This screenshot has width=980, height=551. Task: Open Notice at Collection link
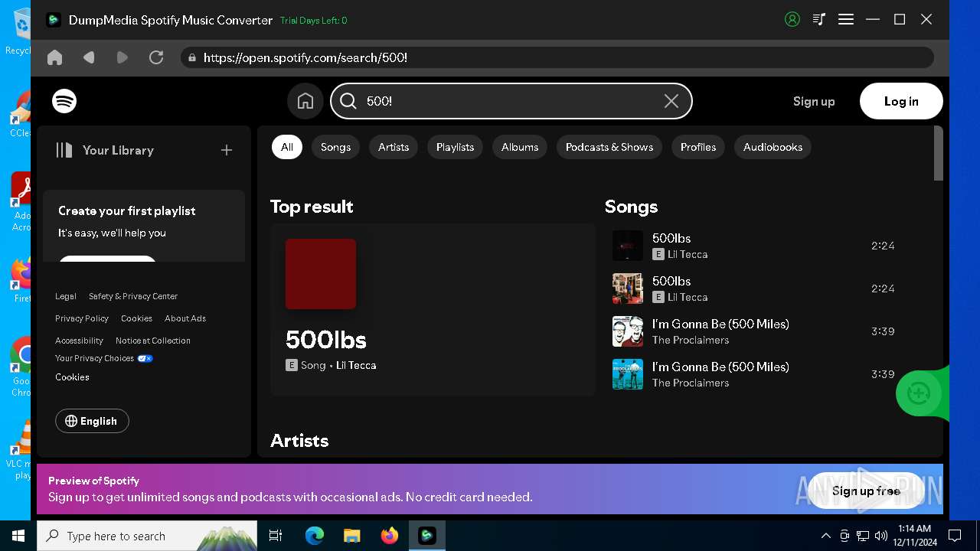pyautogui.click(x=153, y=341)
